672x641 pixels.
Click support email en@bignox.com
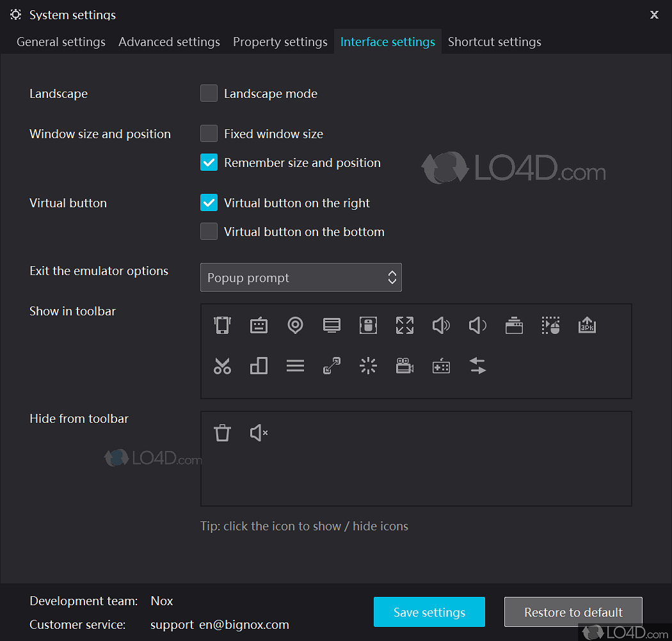pos(220,625)
